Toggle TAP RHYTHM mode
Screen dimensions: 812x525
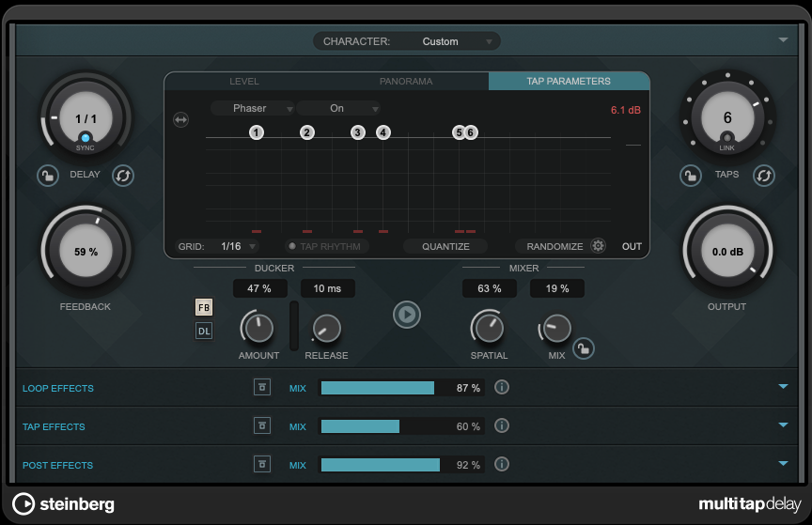[x=326, y=246]
